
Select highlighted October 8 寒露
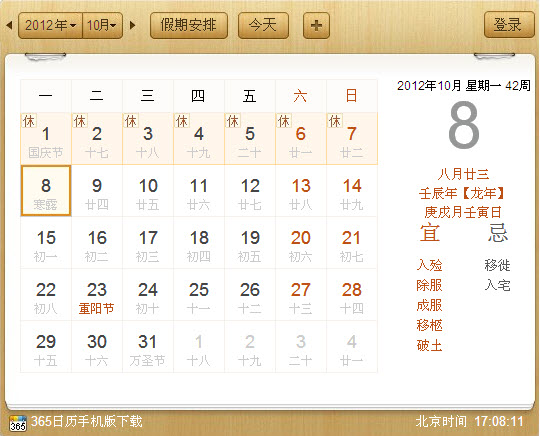click(46, 191)
